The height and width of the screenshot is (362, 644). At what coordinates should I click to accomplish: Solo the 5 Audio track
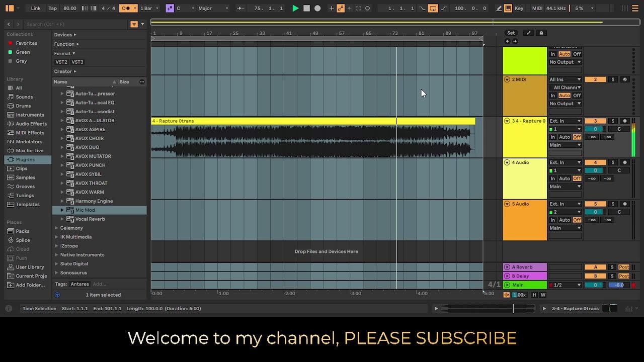coord(613,204)
